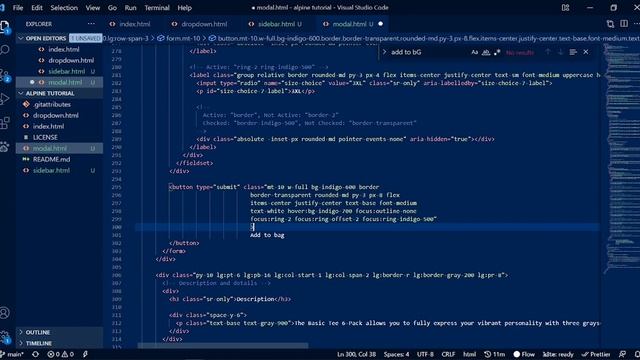Open the Edit menu
This screenshot has height=360, width=640.
click(x=37, y=7)
